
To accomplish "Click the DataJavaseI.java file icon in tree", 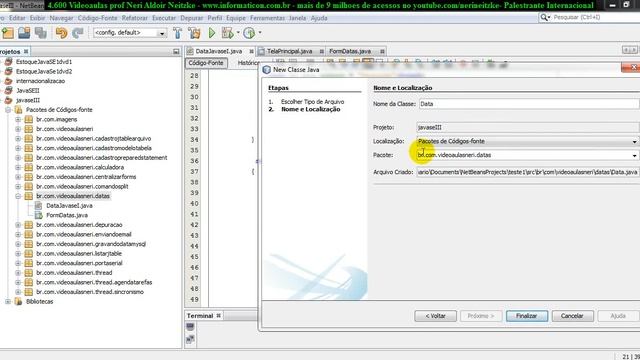I will 38,205.
